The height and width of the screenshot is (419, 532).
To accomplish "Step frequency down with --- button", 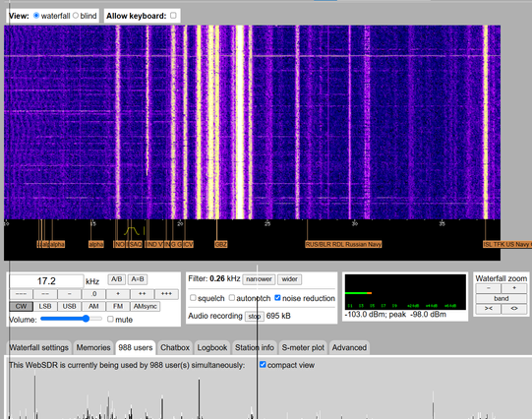I will (x=21, y=294).
